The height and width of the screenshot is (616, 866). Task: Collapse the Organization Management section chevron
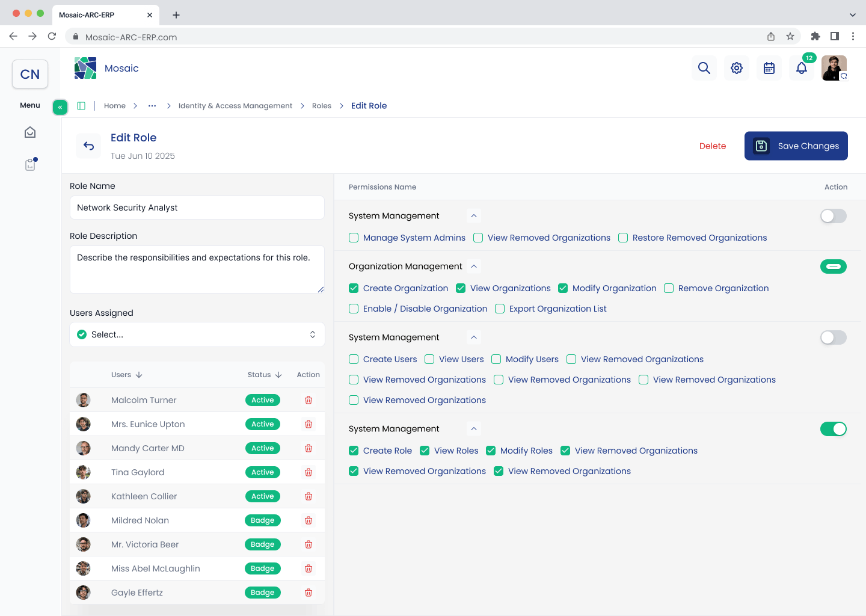click(474, 266)
